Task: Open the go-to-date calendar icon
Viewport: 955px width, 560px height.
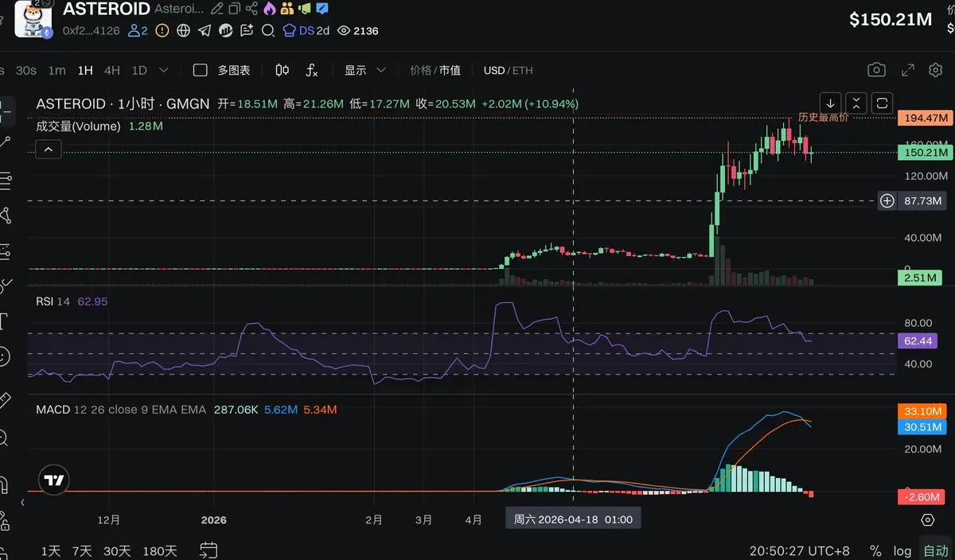Action: tap(209, 550)
